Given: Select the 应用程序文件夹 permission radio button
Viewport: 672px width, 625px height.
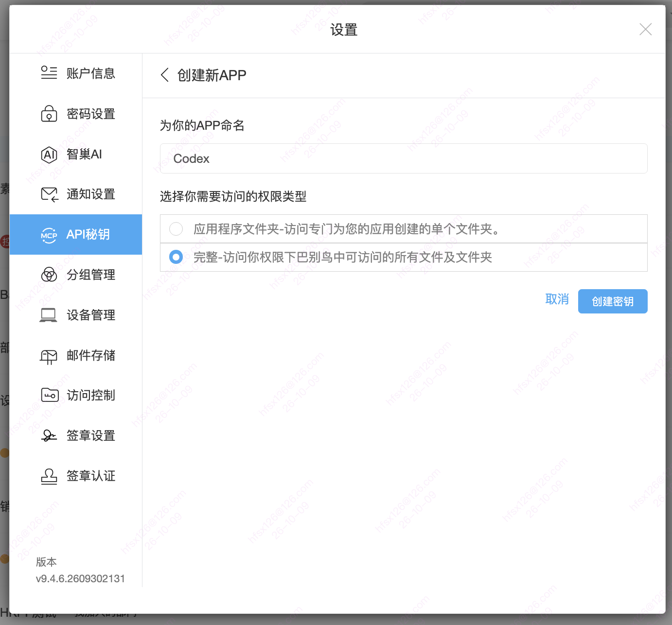Looking at the screenshot, I should [x=176, y=229].
